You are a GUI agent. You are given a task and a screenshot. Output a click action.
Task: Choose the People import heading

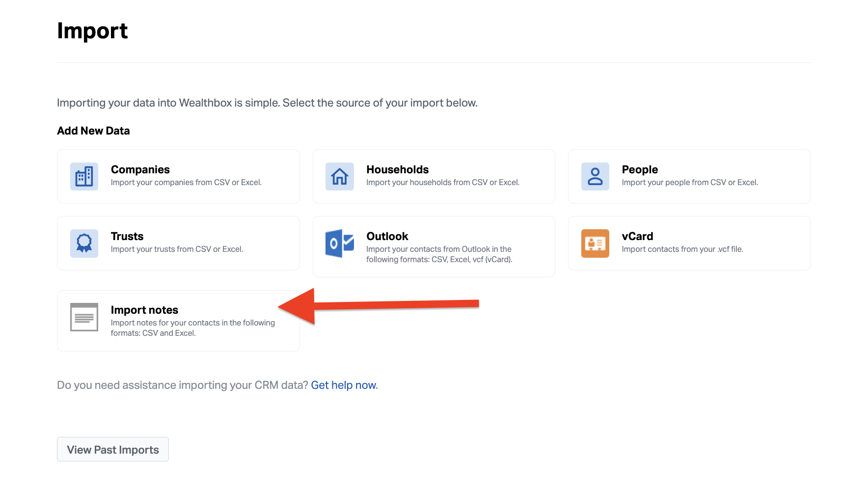pos(640,169)
